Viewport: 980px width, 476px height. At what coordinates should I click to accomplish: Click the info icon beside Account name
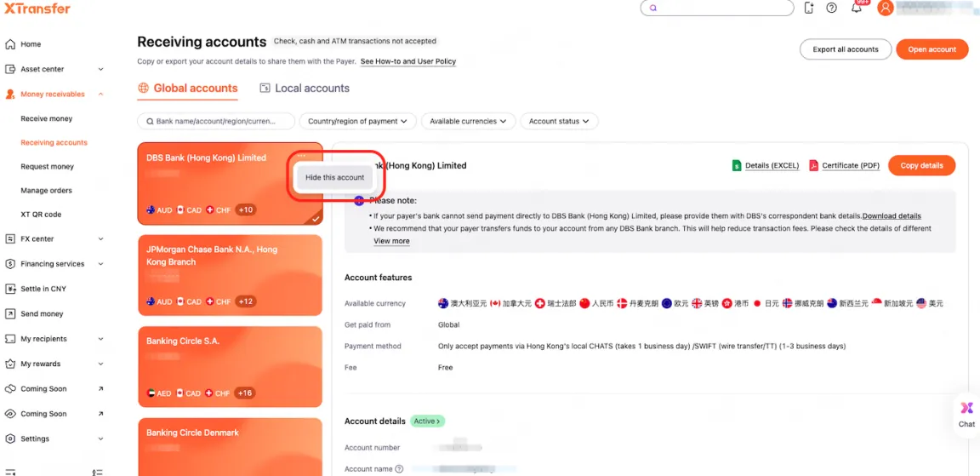coord(399,469)
